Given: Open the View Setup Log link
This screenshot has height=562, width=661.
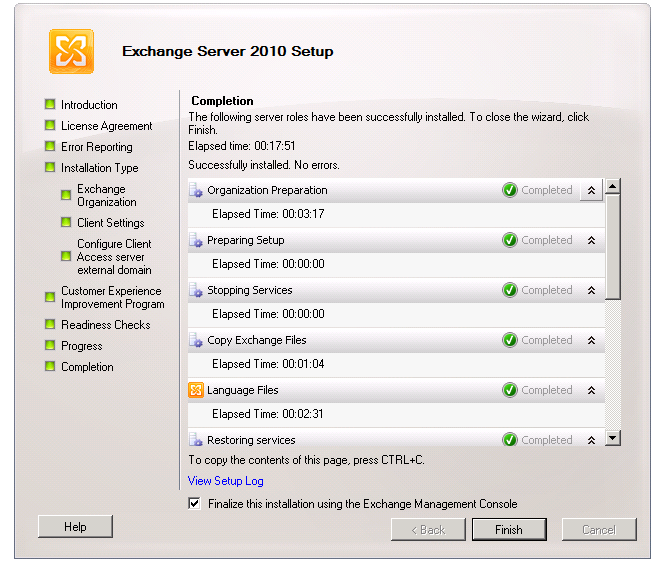Looking at the screenshot, I should point(226,481).
